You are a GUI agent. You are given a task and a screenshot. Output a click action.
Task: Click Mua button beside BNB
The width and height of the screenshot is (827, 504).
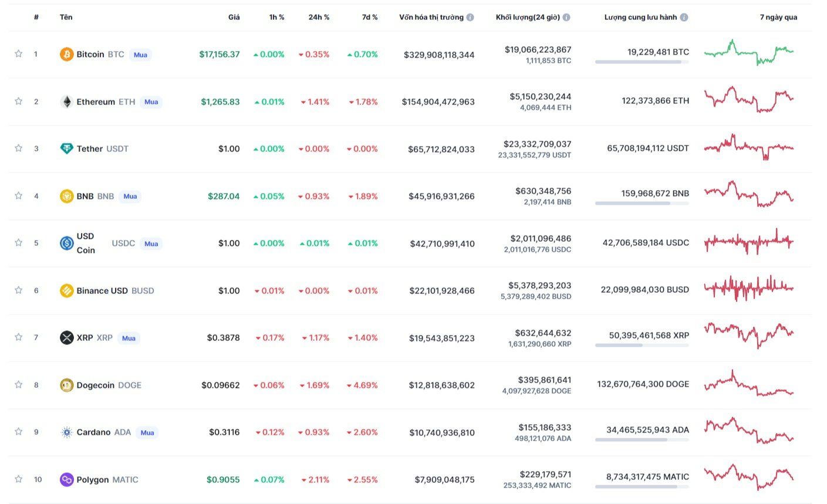click(x=130, y=196)
